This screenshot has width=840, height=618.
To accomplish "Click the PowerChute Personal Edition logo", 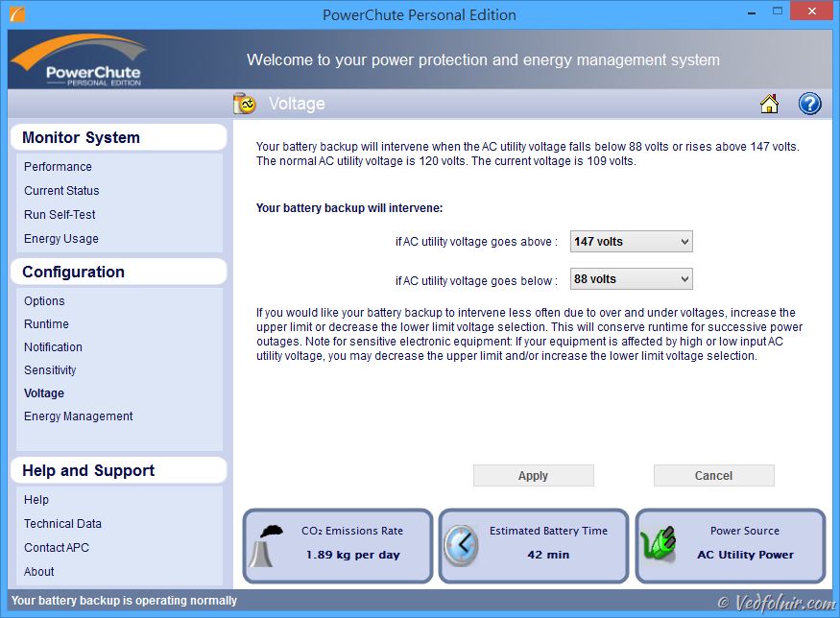I will 80,60.
